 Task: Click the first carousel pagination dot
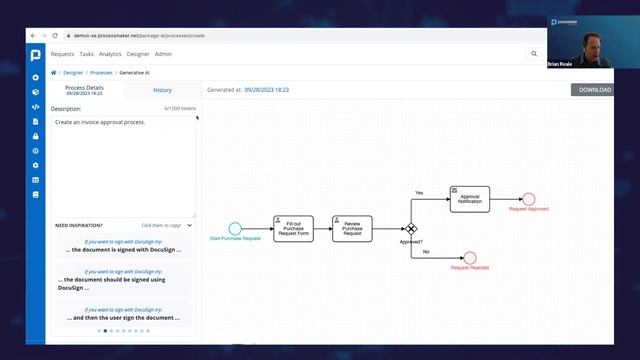pyautogui.click(x=99, y=331)
